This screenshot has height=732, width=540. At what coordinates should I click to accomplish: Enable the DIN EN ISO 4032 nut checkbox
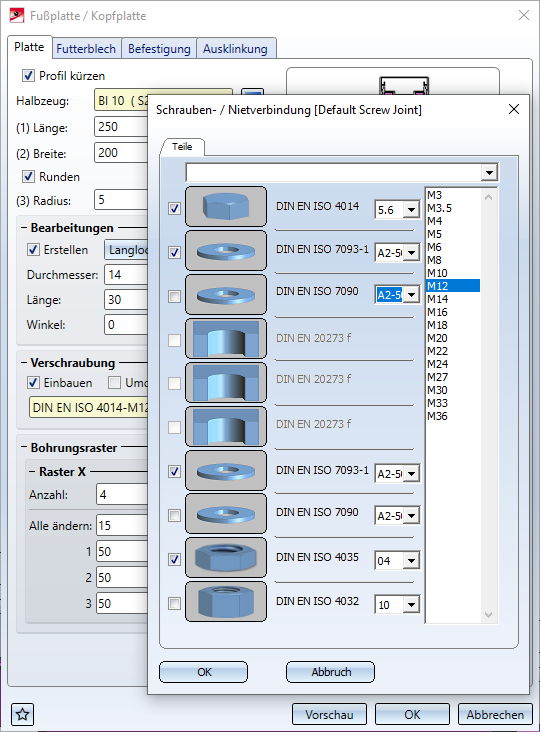(175, 603)
